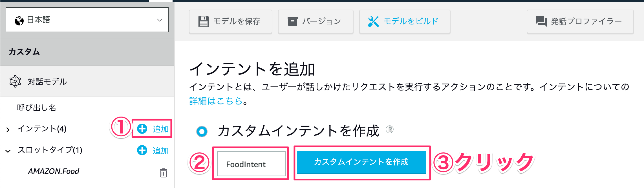Click the utterance profiler chat icon

pos(541,21)
